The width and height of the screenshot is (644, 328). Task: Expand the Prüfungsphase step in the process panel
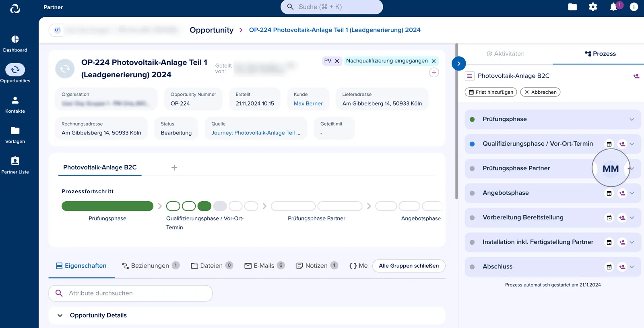632,120
